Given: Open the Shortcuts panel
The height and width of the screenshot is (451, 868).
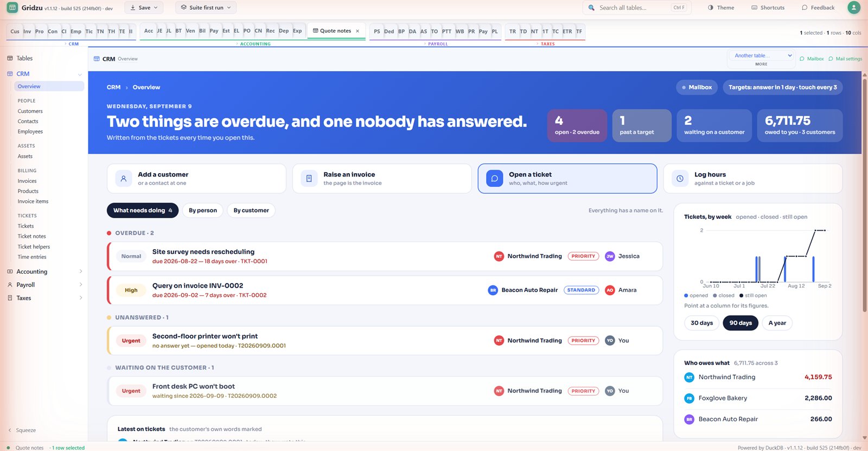Looking at the screenshot, I should coord(768,8).
